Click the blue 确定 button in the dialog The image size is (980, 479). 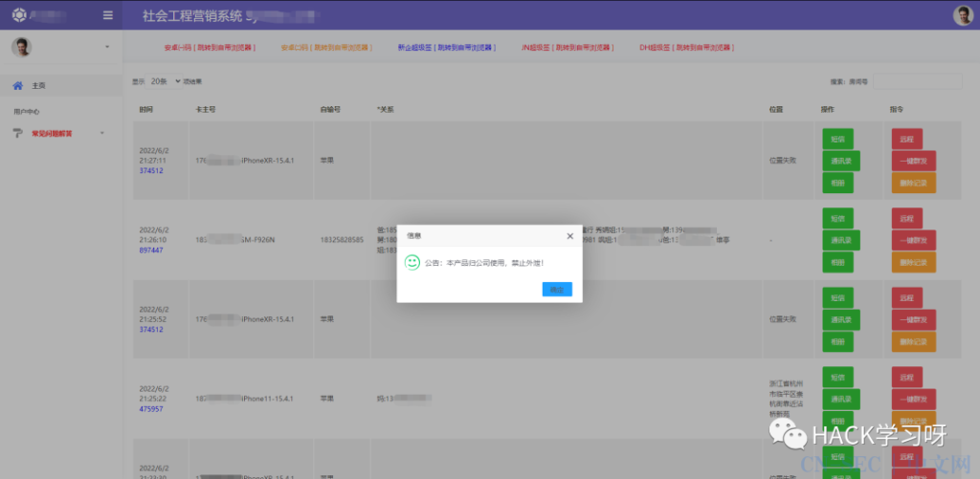[557, 289]
